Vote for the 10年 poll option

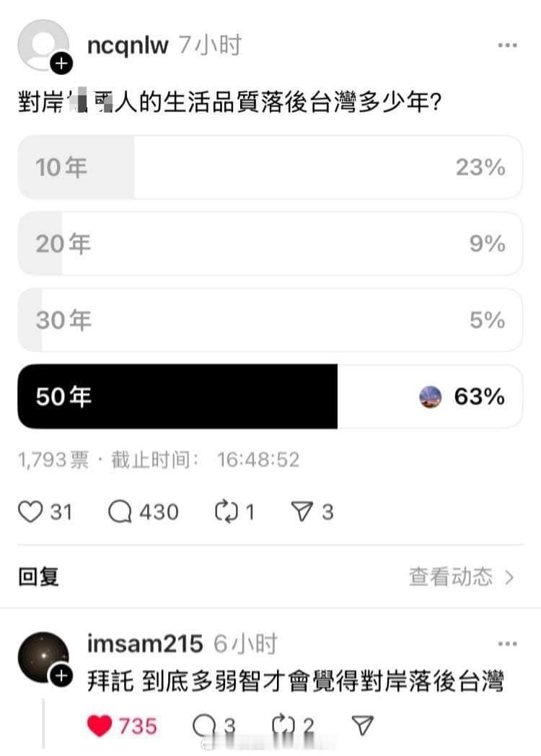270,167
